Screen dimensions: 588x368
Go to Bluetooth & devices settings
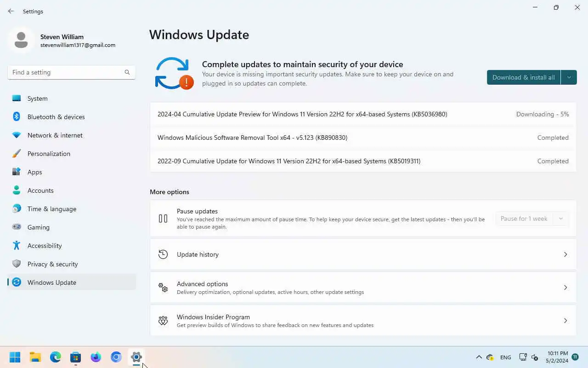pyautogui.click(x=72, y=117)
